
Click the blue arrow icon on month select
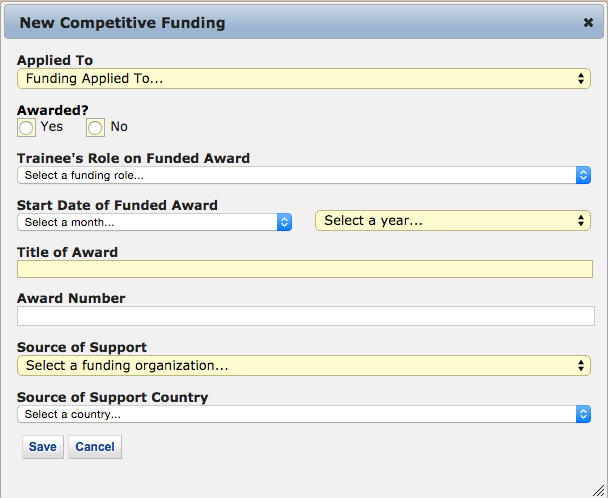point(284,222)
